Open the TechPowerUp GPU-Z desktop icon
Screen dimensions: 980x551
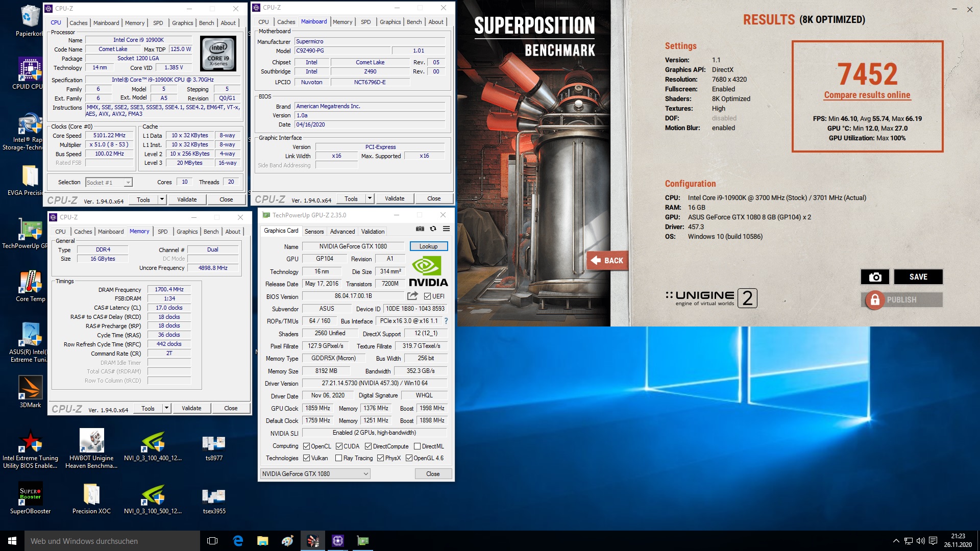(x=30, y=233)
